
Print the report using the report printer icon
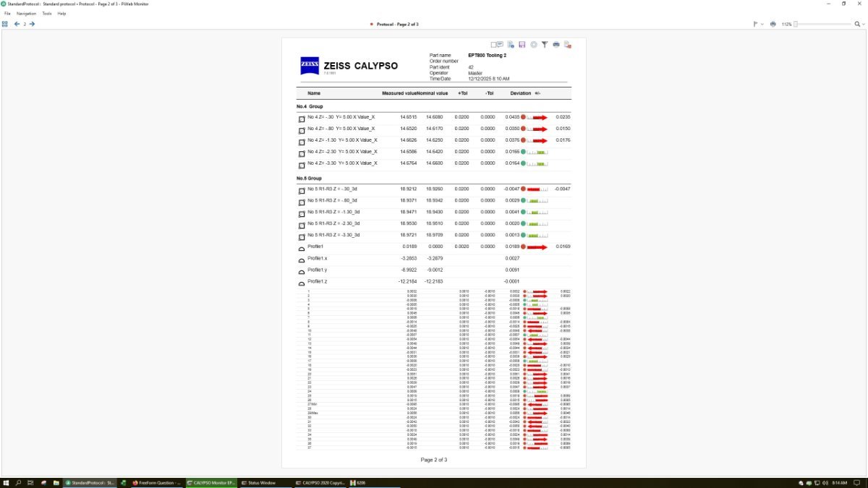[556, 45]
